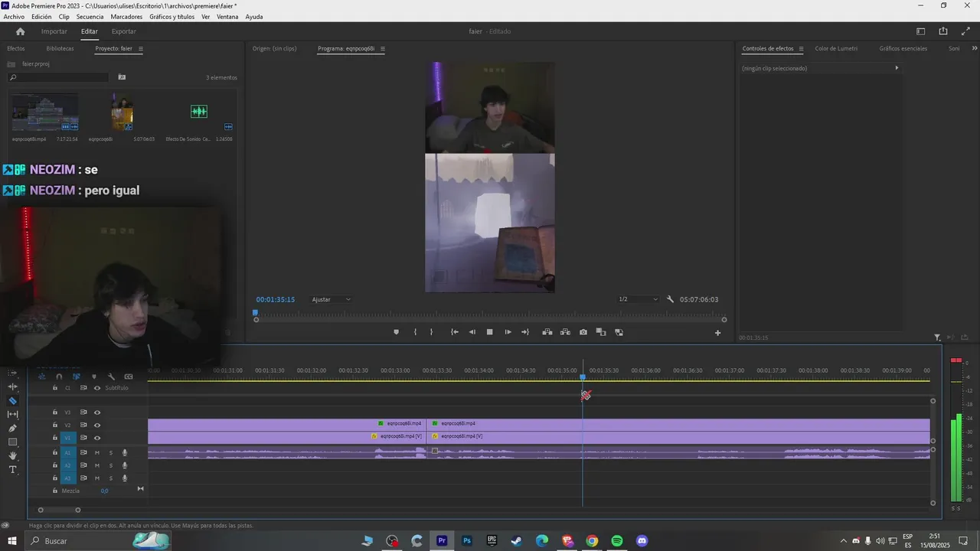Toggle visibility of track V3

coord(97,412)
